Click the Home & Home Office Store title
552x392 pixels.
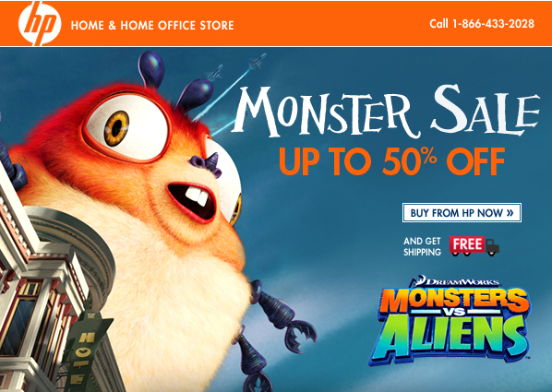pyautogui.click(x=152, y=25)
